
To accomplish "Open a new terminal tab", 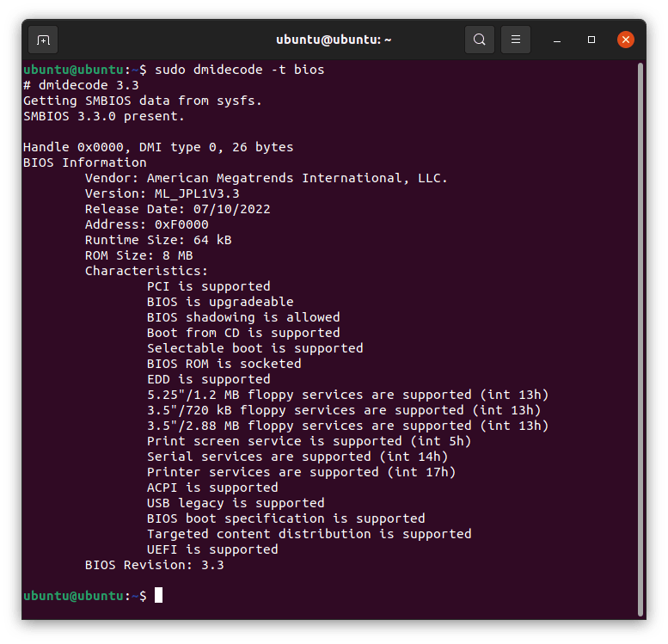I will [43, 40].
